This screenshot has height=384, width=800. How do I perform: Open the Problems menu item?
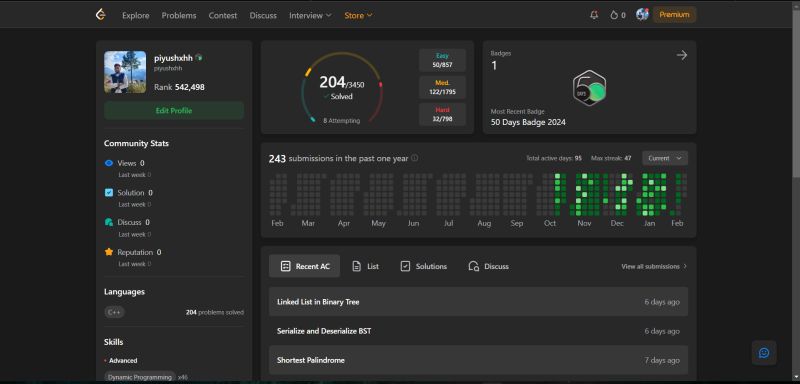pos(179,15)
